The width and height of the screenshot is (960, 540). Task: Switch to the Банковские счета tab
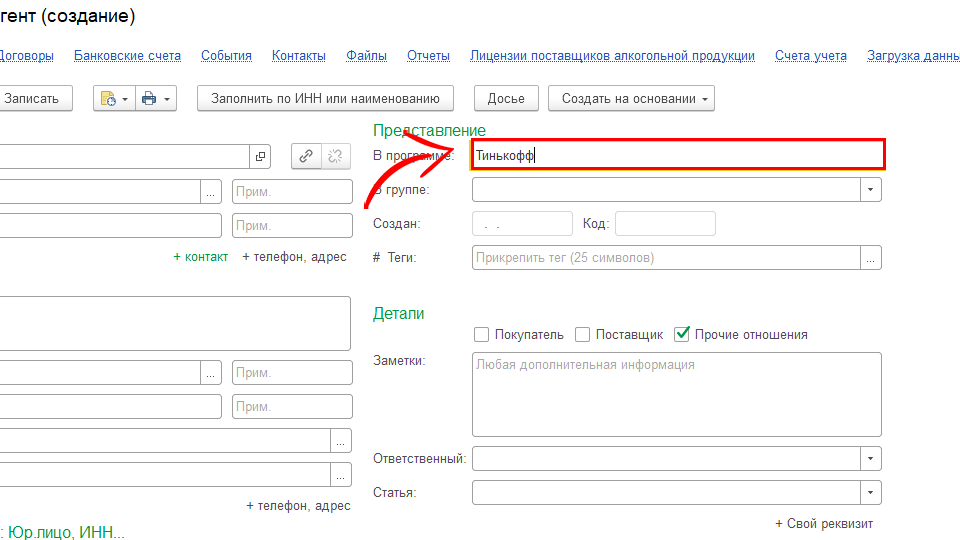point(127,56)
